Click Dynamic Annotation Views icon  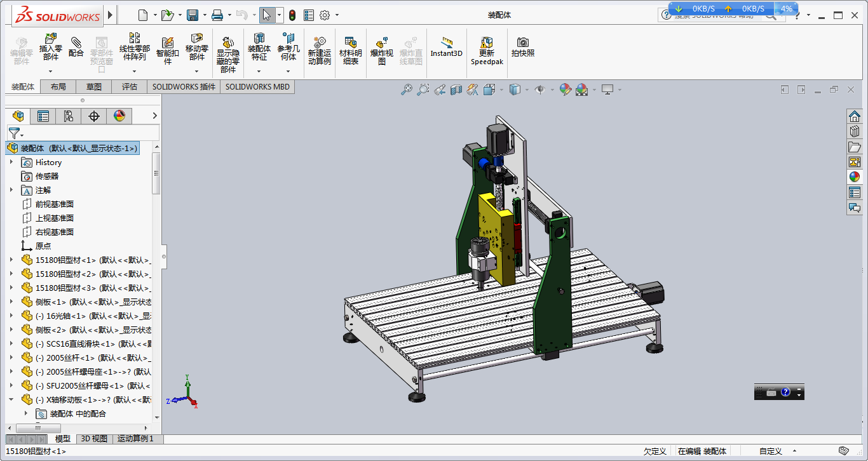click(x=472, y=90)
